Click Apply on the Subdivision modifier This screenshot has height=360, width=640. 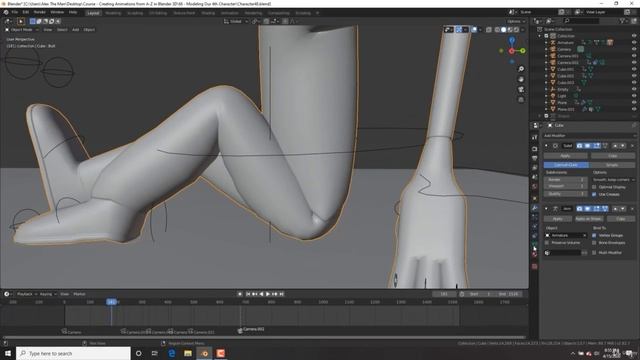(565, 156)
